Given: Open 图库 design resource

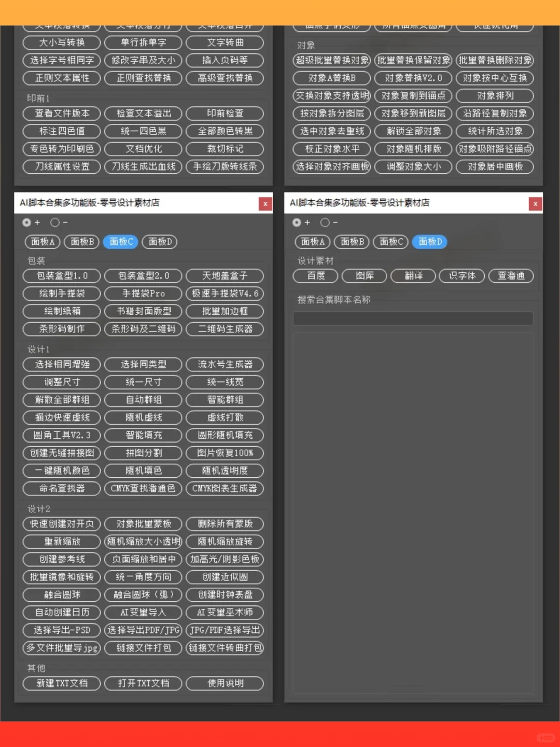Looking at the screenshot, I should pyautogui.click(x=365, y=276).
